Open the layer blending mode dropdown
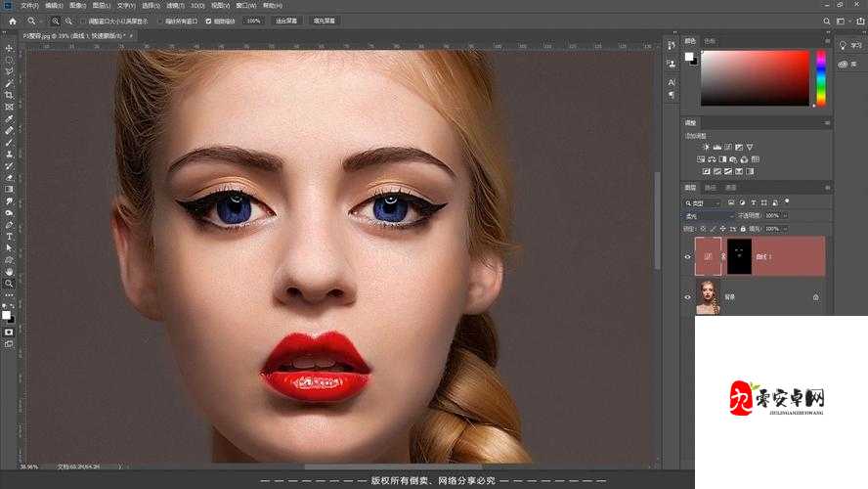The image size is (868, 489). [x=709, y=215]
